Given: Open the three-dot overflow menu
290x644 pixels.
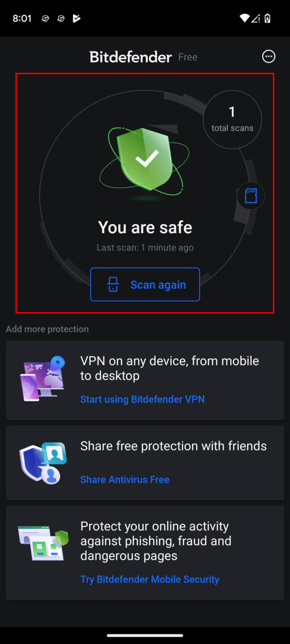Looking at the screenshot, I should coord(269,56).
